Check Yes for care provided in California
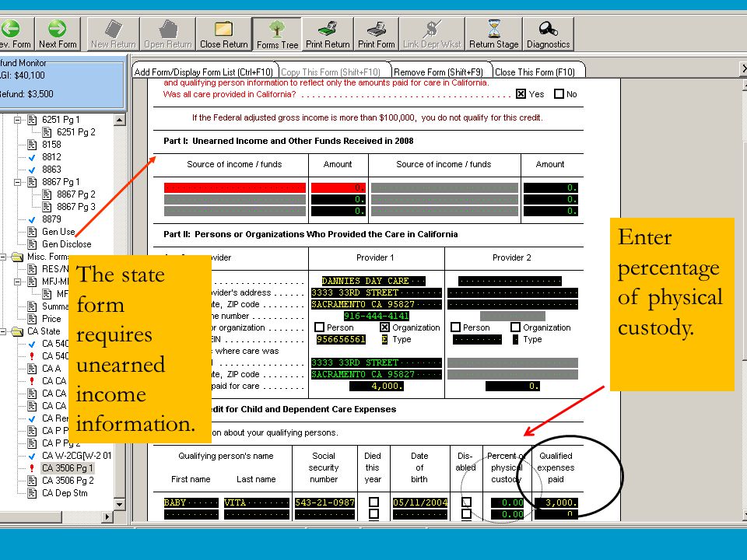Screen dimensions: 747x560 coord(521,94)
